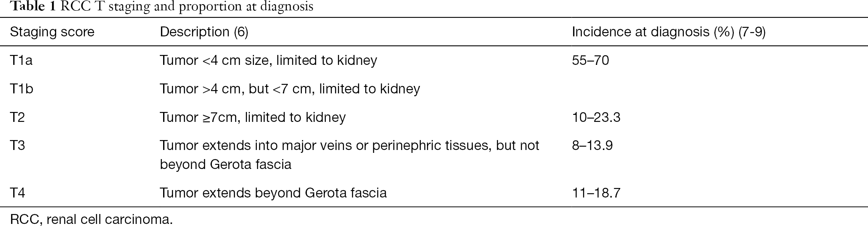This screenshot has width=868, height=226.
Task: Click the Description (6) column header
Action: coord(204,32)
